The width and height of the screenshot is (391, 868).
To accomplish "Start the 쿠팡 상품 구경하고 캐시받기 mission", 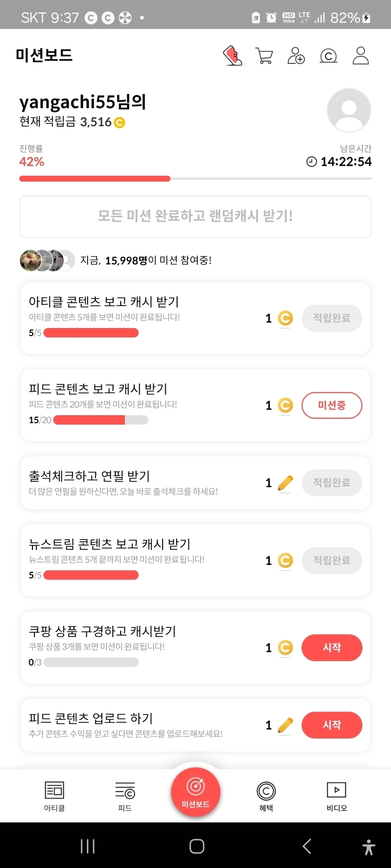I will click(332, 648).
